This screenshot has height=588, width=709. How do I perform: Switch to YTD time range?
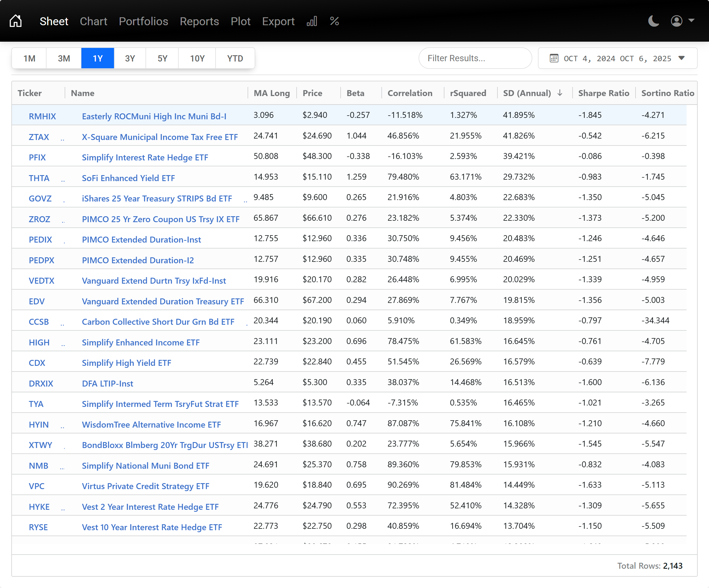point(235,58)
